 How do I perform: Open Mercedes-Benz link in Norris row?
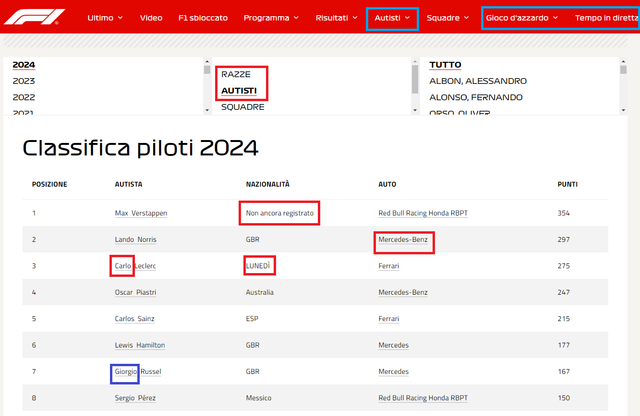[x=403, y=240]
